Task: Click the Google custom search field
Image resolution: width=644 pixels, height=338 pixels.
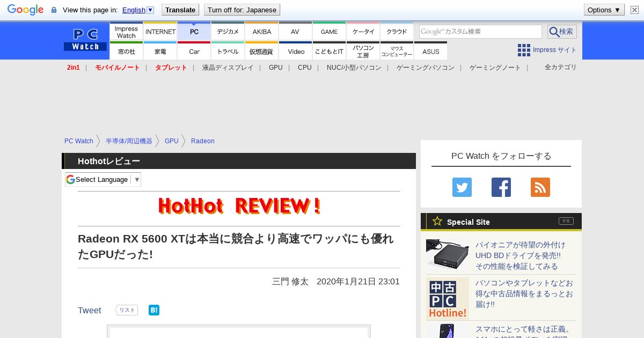Action: tap(480, 32)
